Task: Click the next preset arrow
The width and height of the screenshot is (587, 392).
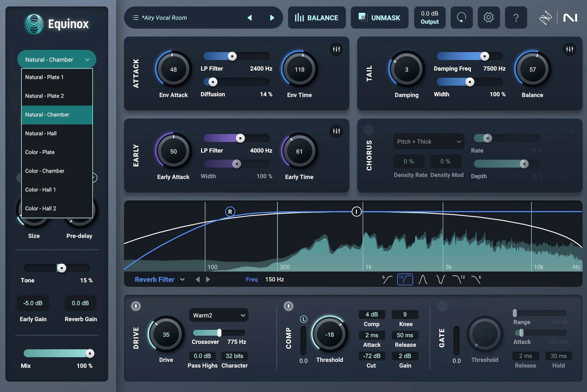Action: pyautogui.click(x=272, y=18)
